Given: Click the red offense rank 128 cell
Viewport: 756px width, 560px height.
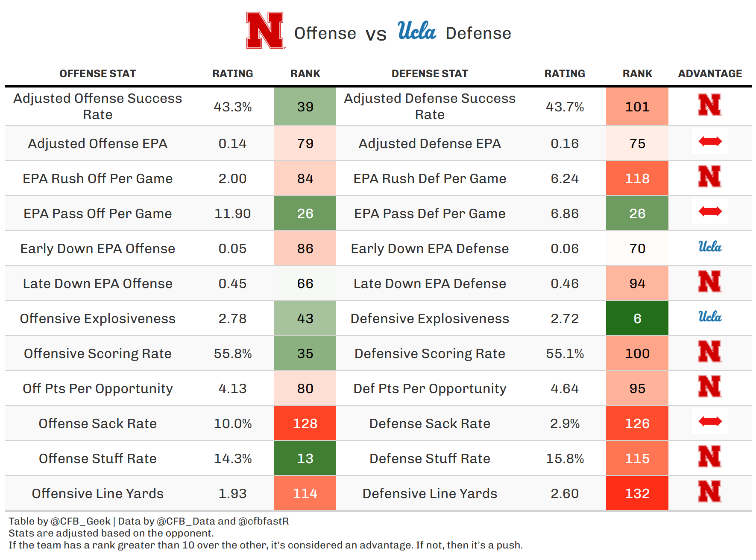Looking at the screenshot, I should (305, 423).
